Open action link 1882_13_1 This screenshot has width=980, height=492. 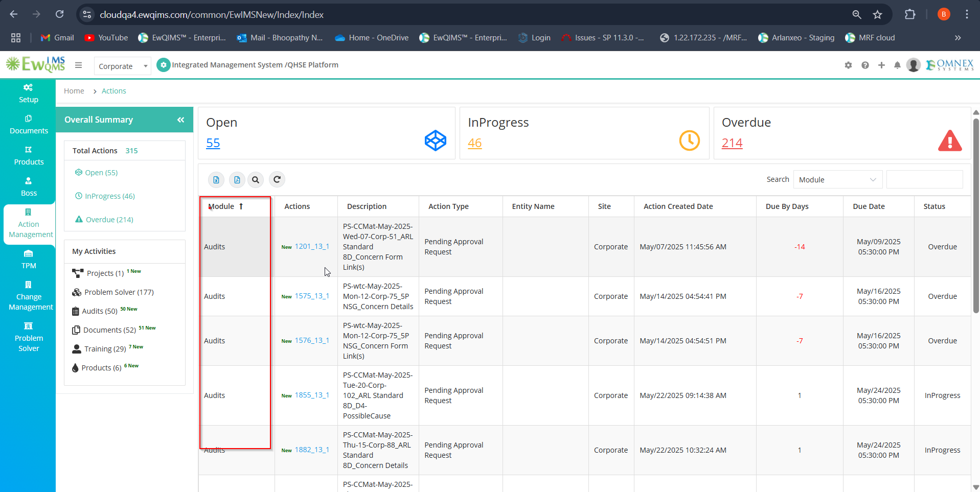tap(312, 450)
